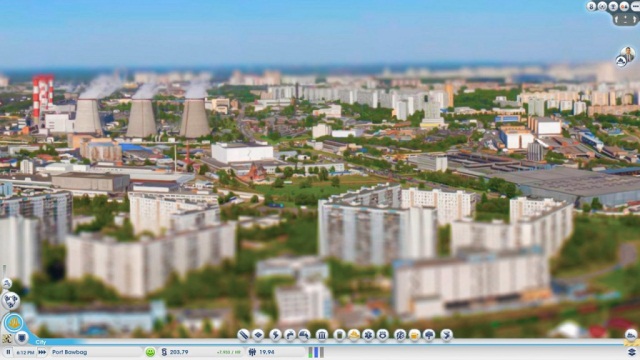This screenshot has width=640, height=360.
Task: Click the pixelated icon beside the shield
Action: [7, 338]
